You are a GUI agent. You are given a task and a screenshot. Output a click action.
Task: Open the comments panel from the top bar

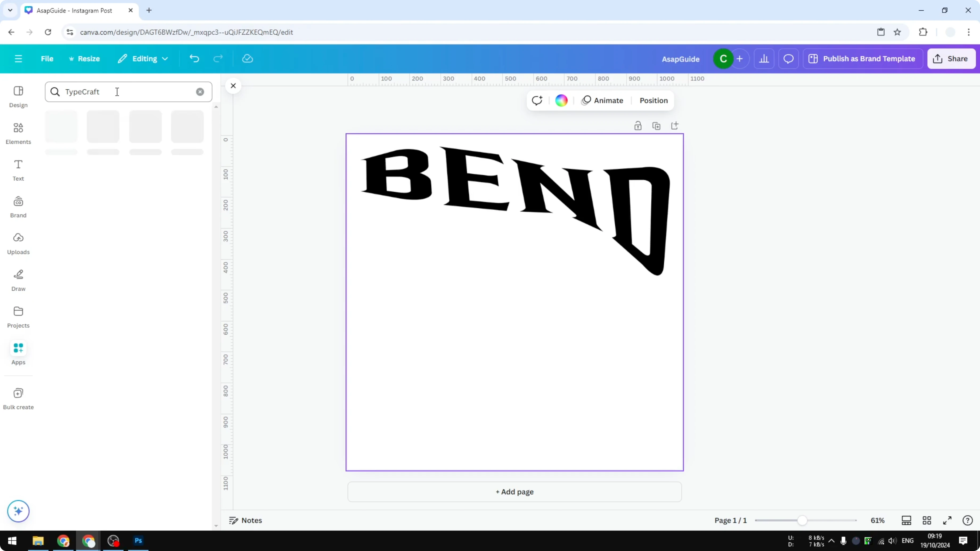(788, 59)
